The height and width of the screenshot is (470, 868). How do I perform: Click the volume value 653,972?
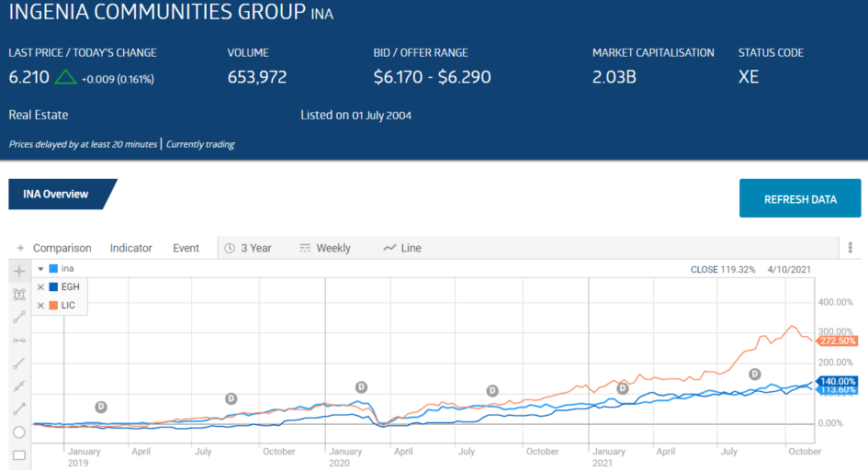pos(257,77)
